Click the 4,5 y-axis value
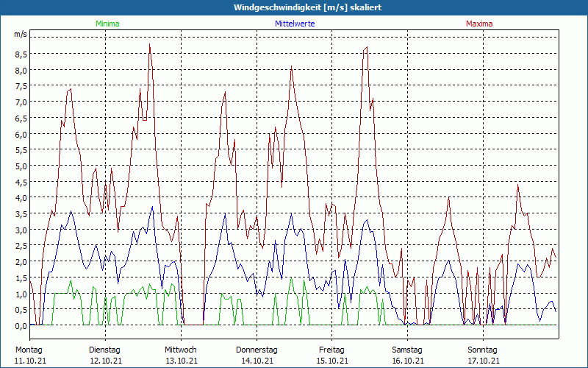This screenshot has width=588, height=368. coord(21,182)
